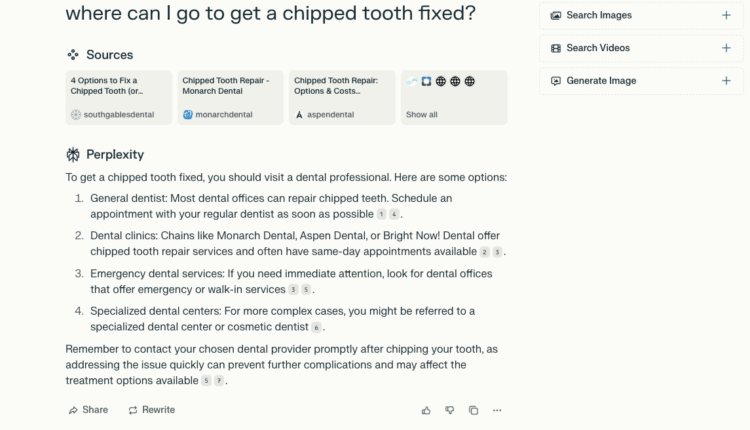The width and height of the screenshot is (750, 430).
Task: Open the Monarch Dental source card
Action: (x=231, y=98)
